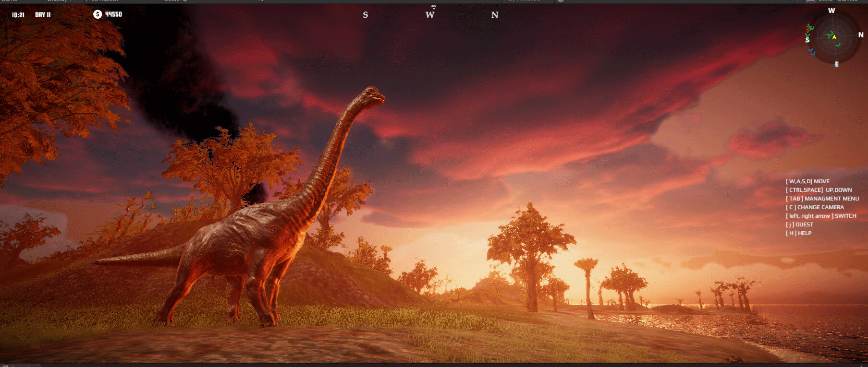Click the N label on the circular minimap

(x=860, y=35)
